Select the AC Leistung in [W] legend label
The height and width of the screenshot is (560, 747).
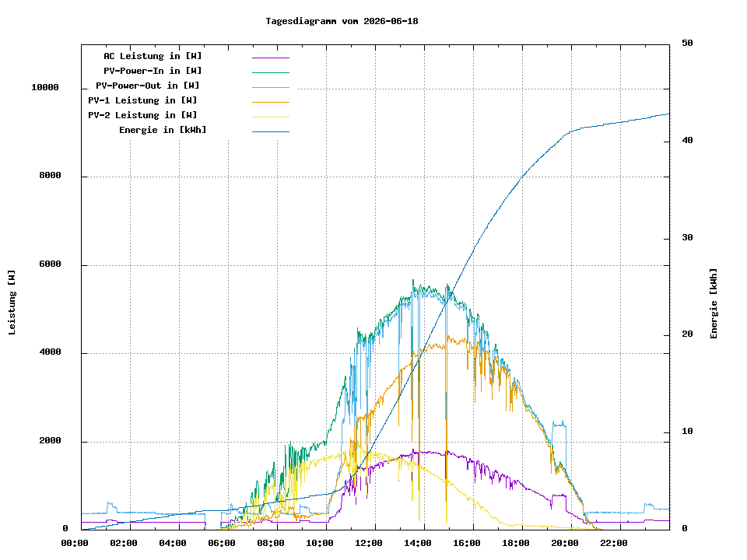pos(153,56)
